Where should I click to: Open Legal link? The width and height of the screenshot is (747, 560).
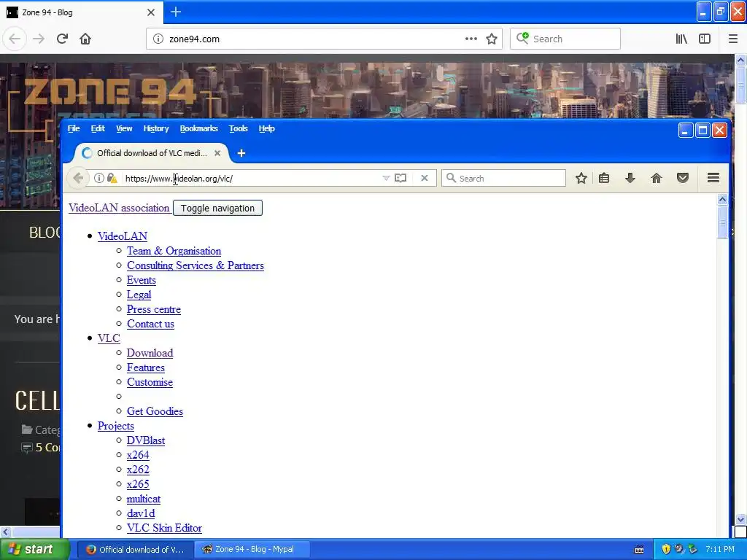click(x=139, y=295)
